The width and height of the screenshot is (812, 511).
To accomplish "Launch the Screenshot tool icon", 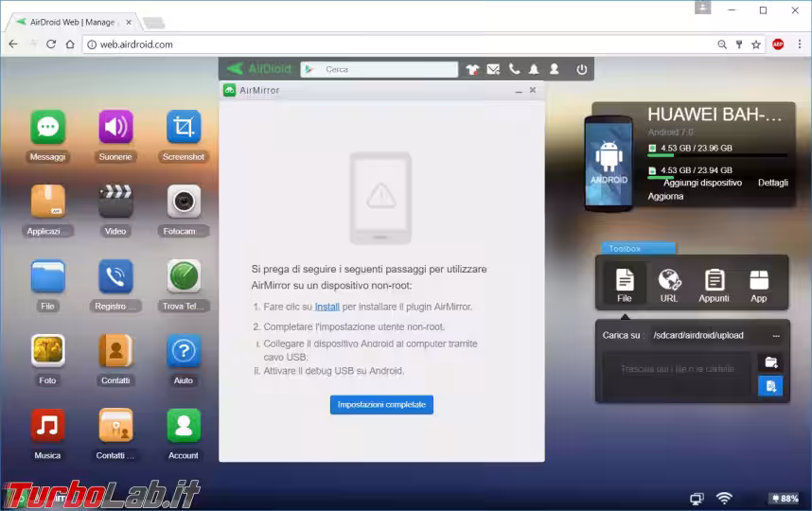I will pos(184,128).
